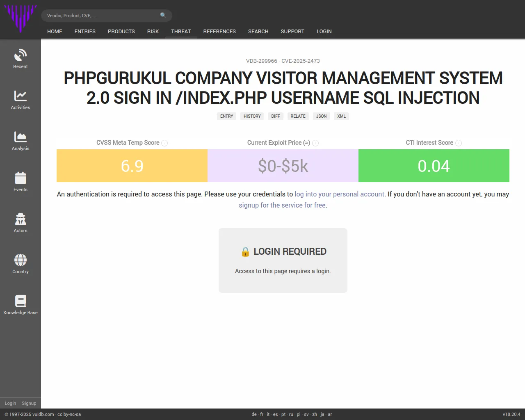The image size is (525, 420).
Task: Click the green 0.04 CTI score box
Action: tap(434, 166)
